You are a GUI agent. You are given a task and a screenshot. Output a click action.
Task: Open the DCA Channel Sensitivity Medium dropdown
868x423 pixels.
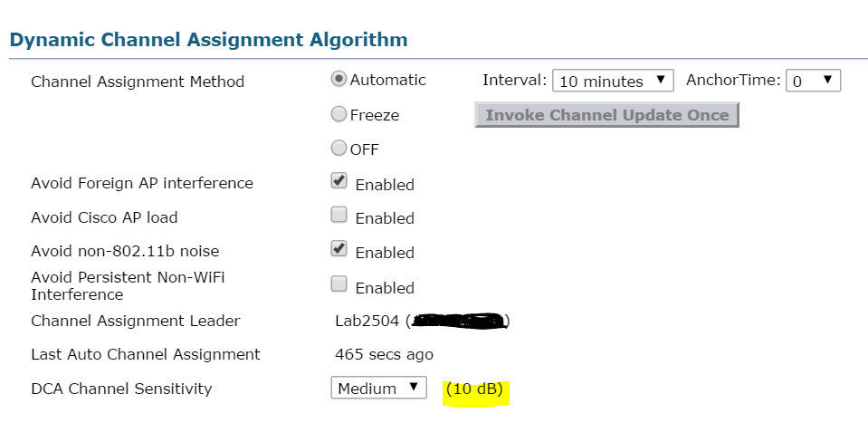point(377,388)
